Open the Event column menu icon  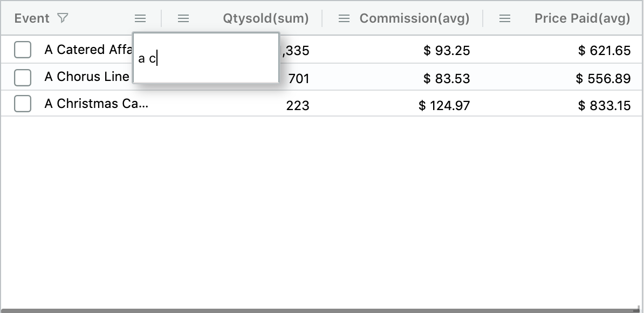click(140, 18)
